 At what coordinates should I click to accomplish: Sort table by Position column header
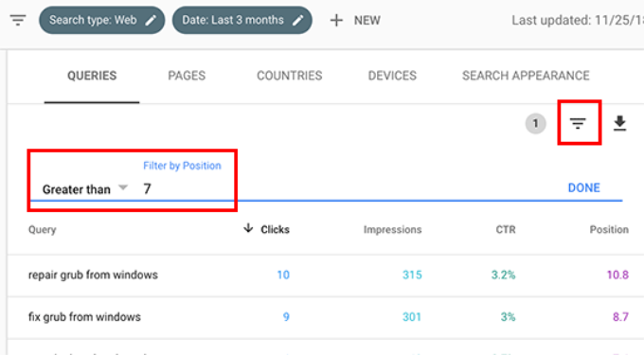(x=609, y=229)
